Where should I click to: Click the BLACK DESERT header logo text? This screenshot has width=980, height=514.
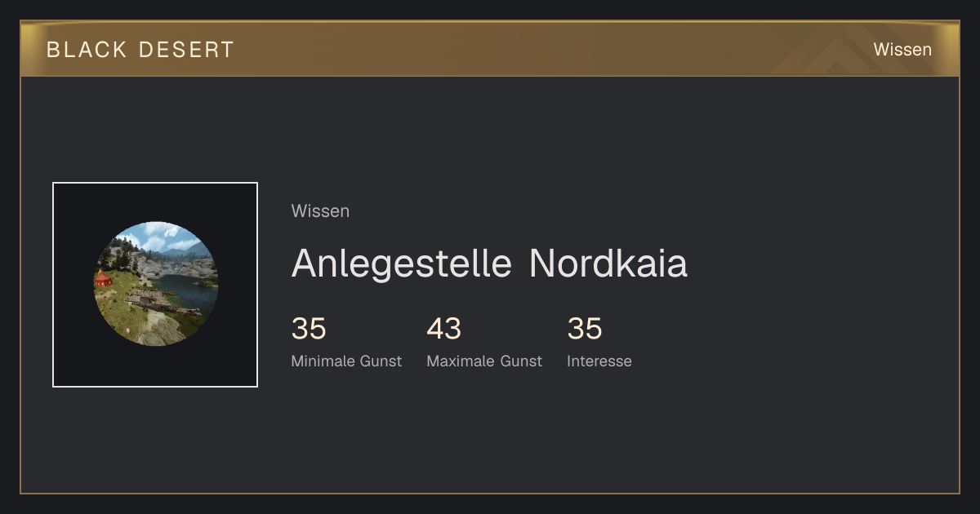[x=140, y=50]
